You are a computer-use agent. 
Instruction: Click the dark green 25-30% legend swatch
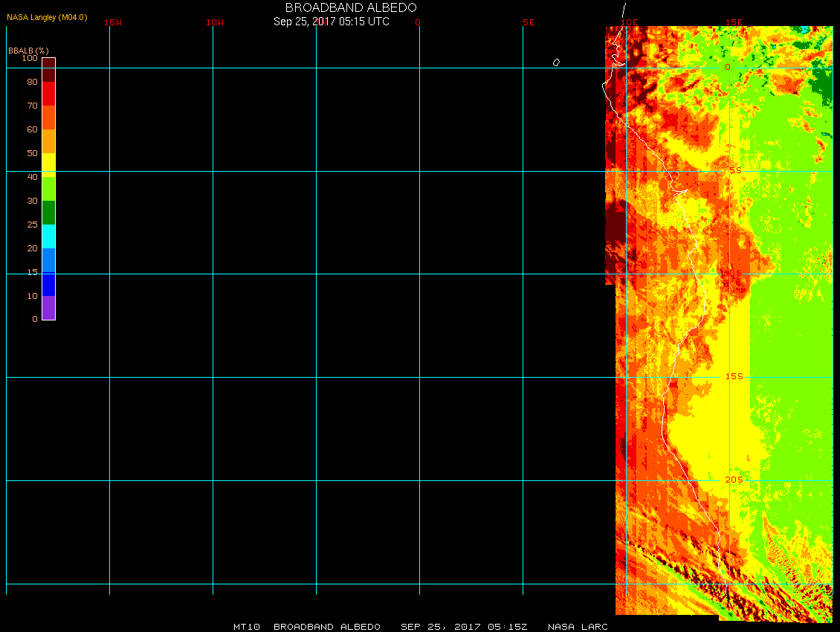pos(48,212)
